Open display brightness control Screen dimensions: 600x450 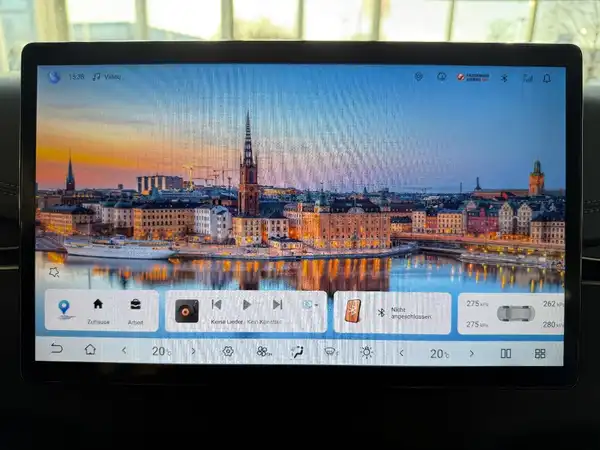click(x=366, y=352)
